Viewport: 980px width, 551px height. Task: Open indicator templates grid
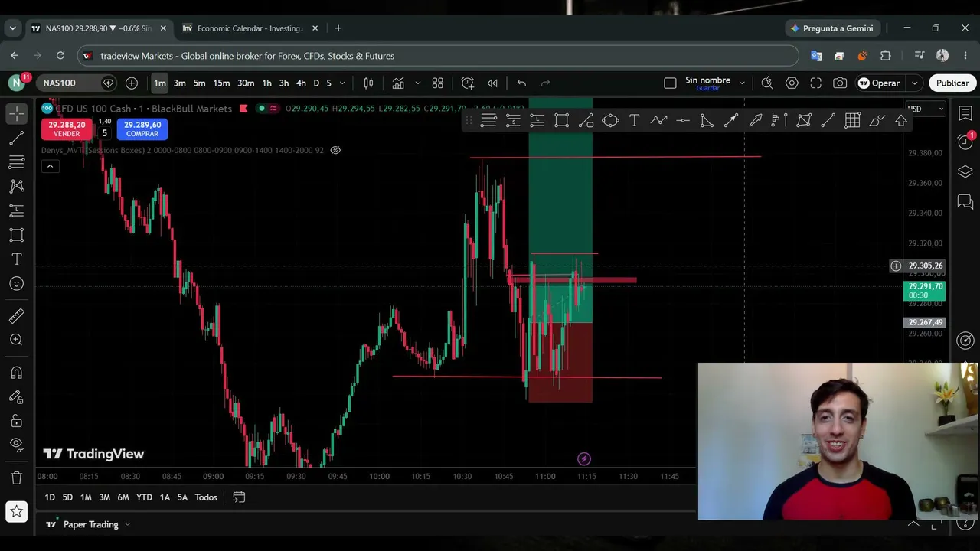pyautogui.click(x=438, y=83)
